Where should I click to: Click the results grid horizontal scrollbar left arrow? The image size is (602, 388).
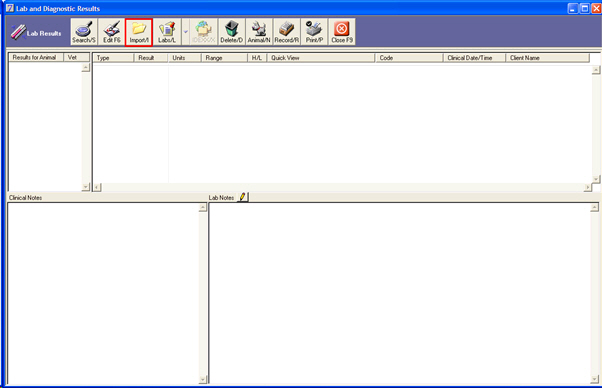click(x=98, y=187)
